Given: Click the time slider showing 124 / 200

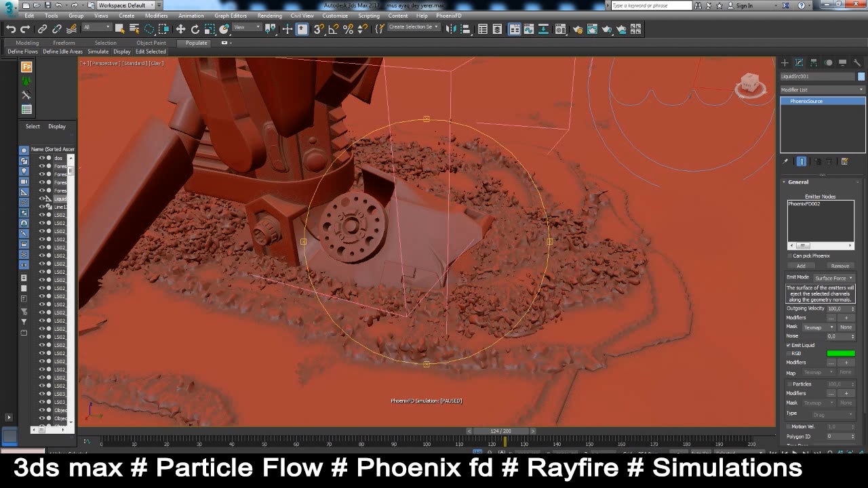Looking at the screenshot, I should [500, 431].
